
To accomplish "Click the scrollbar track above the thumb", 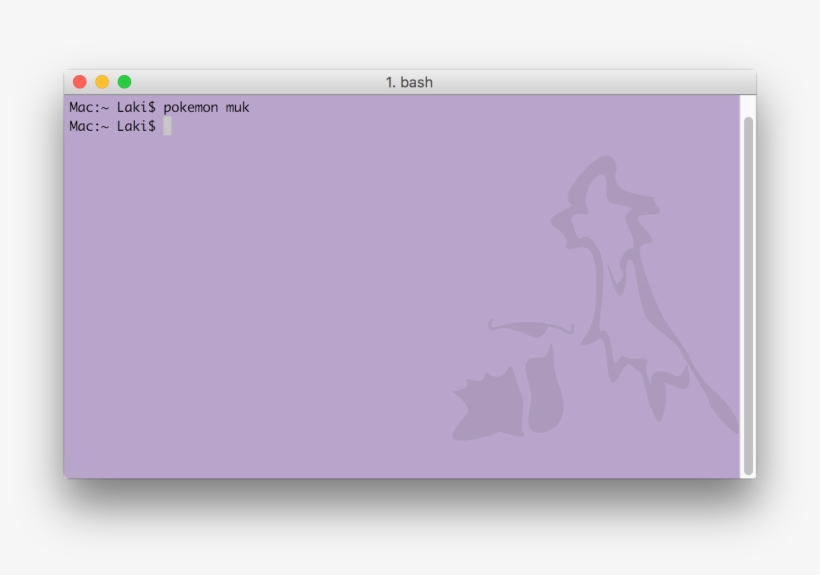I will 747,106.
